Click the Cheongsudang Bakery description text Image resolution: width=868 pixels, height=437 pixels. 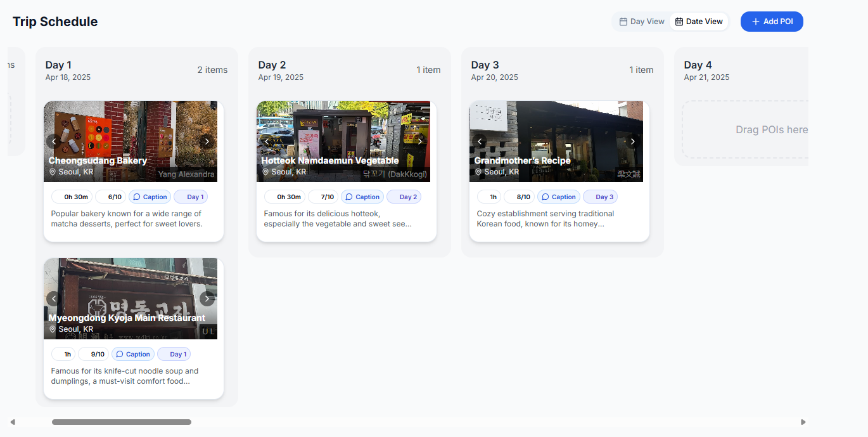pyautogui.click(x=127, y=219)
